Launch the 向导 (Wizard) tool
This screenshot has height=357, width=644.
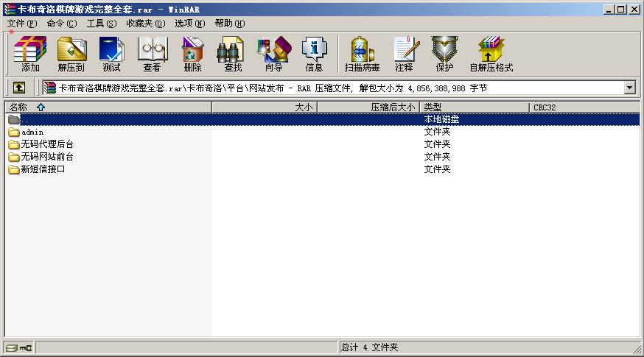point(273,54)
